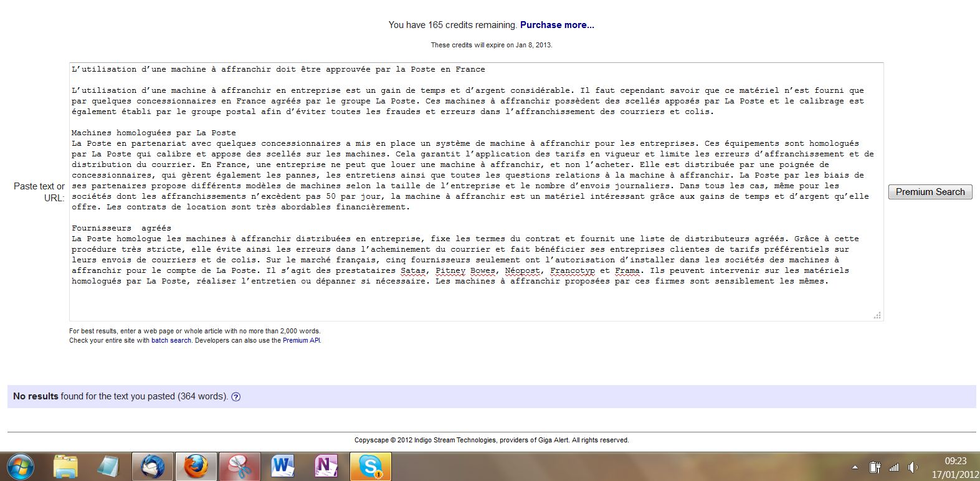Screen dimensions: 980x481
Task: Click the battery power tray icon
Action: [875, 467]
